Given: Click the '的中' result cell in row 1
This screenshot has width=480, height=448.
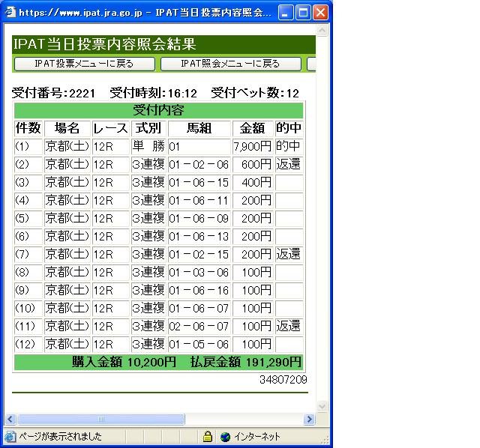Looking at the screenshot, I should 289,147.
